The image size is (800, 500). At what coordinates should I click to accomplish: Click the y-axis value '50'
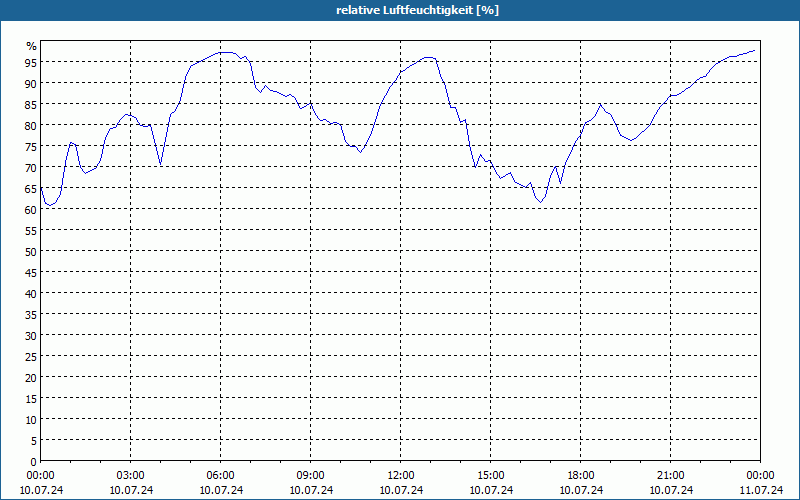(31, 252)
